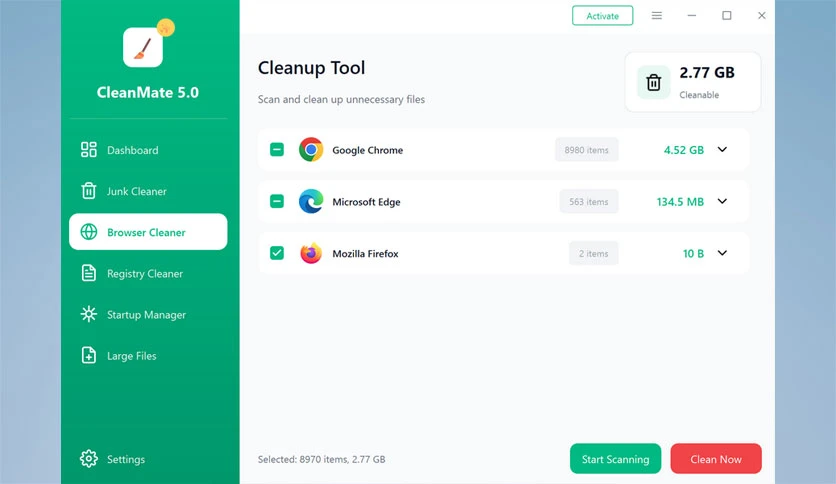Expand the Microsoft Edge row chevron

tap(722, 201)
